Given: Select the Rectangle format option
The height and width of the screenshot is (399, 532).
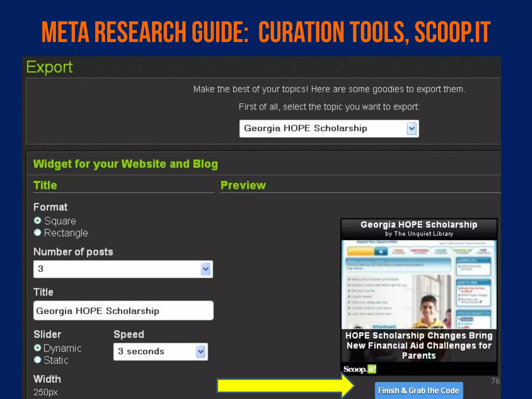Looking at the screenshot, I should pyautogui.click(x=38, y=233).
